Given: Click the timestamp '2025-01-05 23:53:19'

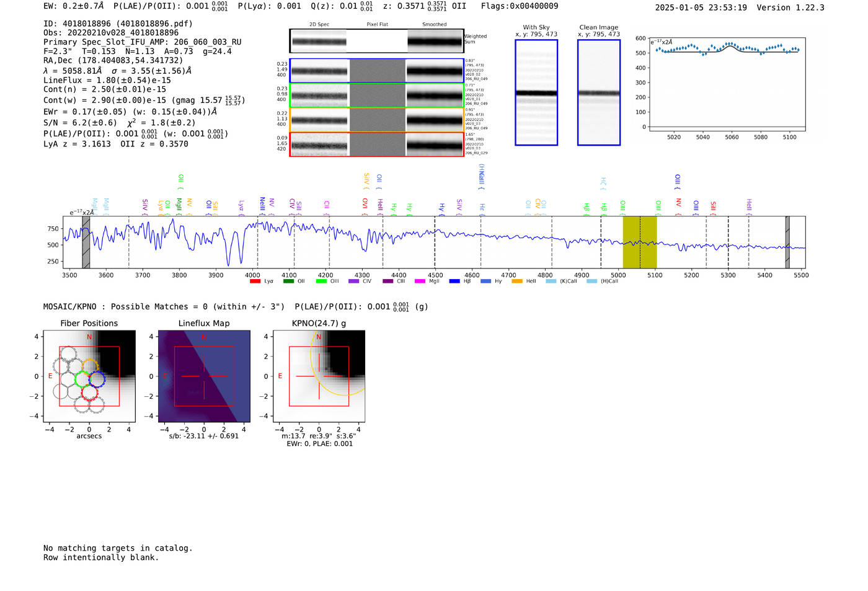Looking at the screenshot, I should 701,7.
